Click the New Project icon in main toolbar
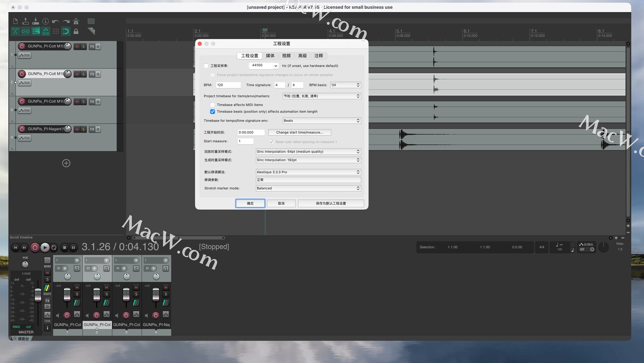Screen dimensions: 644x363 click(x=15, y=21)
